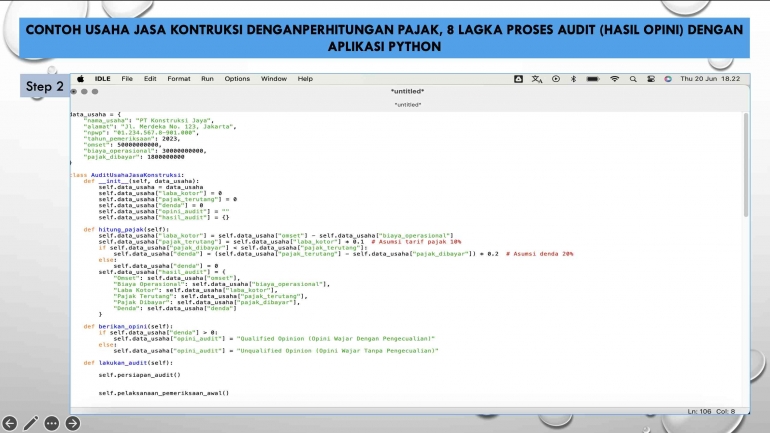Click the Now Playing menu bar icon
This screenshot has height=433, width=770.
coord(555,79)
